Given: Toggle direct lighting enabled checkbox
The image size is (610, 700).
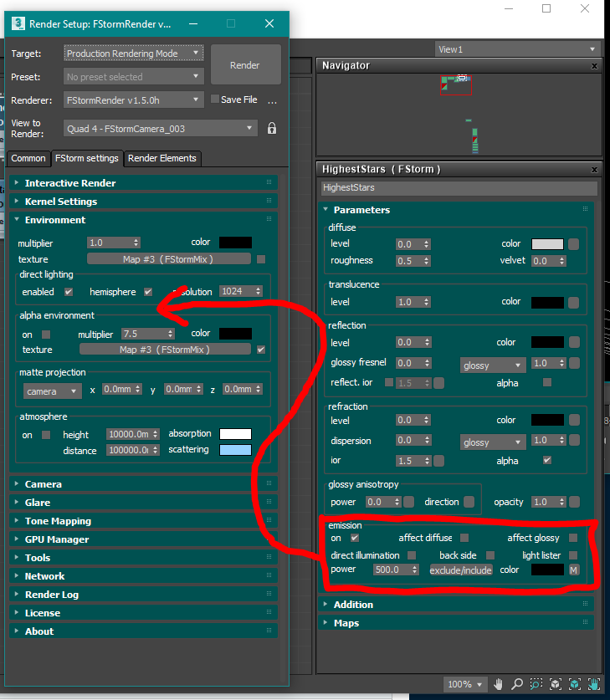Looking at the screenshot, I should pyautogui.click(x=69, y=292).
